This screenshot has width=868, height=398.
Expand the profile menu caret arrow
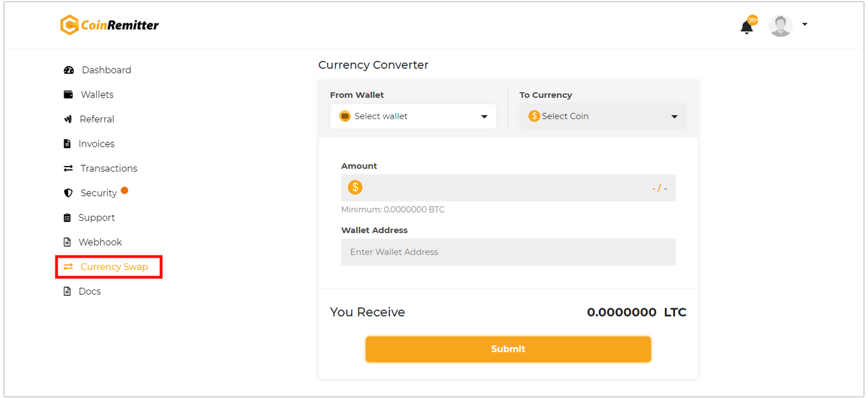[x=805, y=24]
